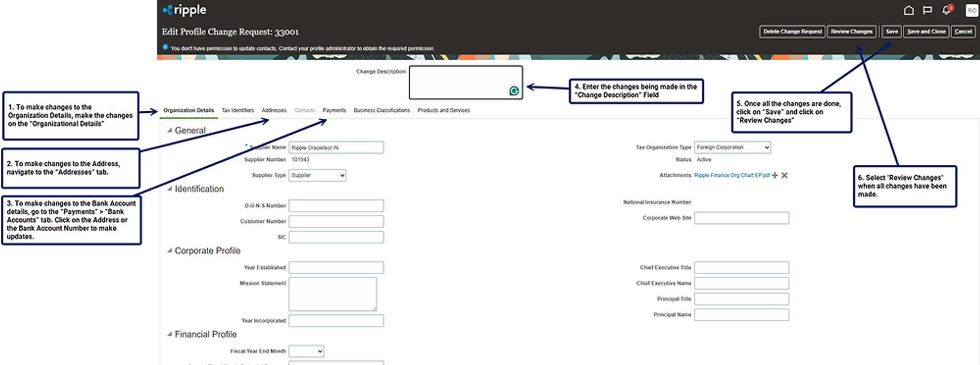980x365 pixels.
Task: Collapse the General section
Action: [x=169, y=130]
